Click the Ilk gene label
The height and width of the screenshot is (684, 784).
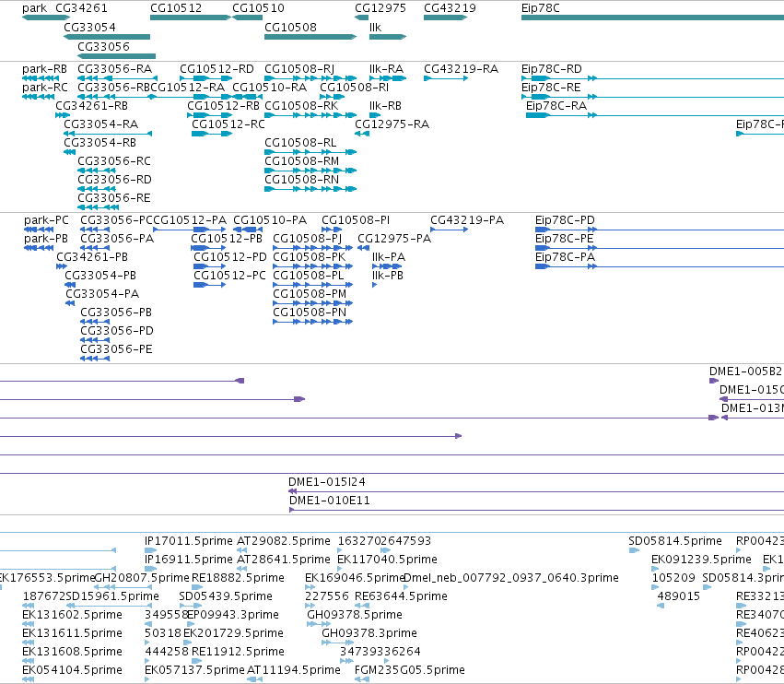376,27
